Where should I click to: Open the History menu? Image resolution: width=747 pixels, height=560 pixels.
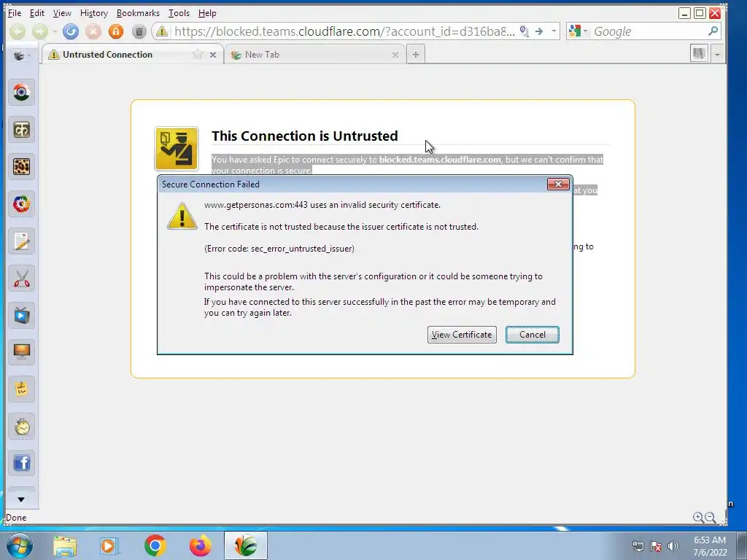tap(94, 13)
